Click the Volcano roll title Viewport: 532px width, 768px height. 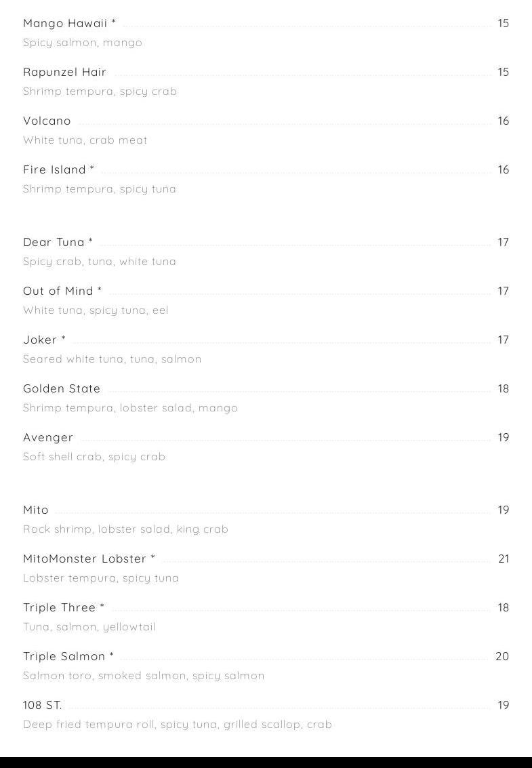pos(47,121)
